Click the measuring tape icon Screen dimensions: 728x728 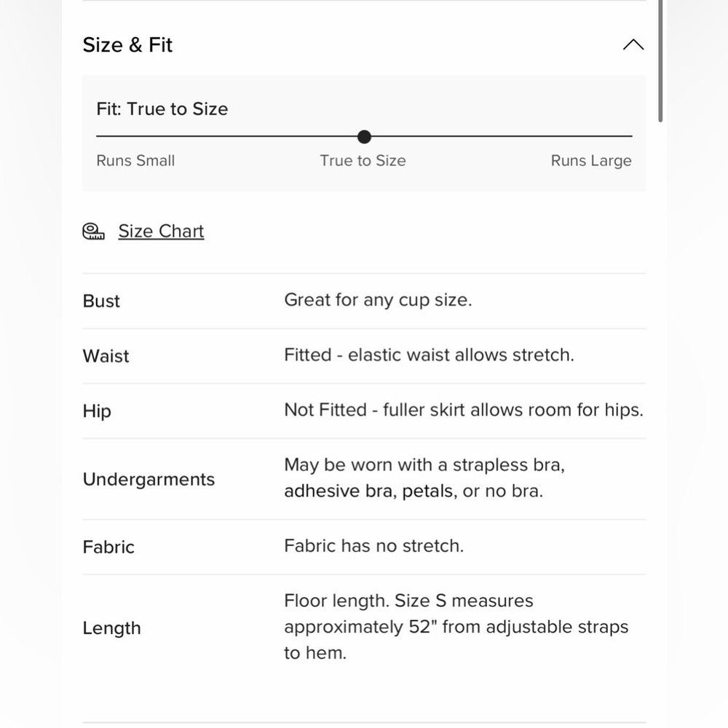pyautogui.click(x=93, y=232)
